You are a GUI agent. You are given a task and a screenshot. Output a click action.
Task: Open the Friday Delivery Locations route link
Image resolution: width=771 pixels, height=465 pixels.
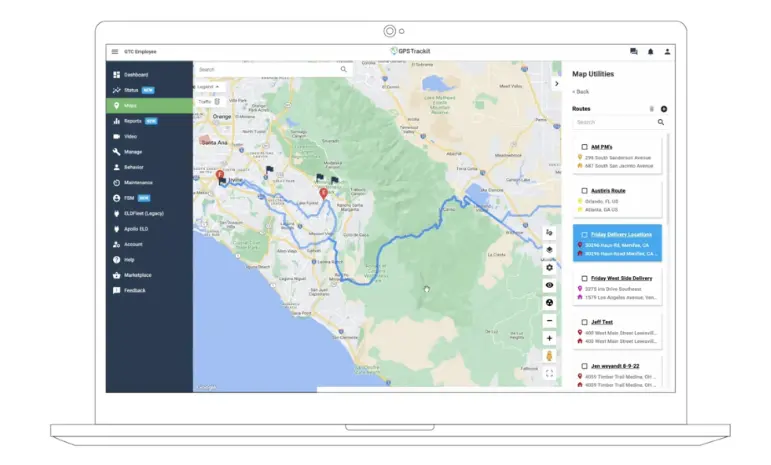(x=622, y=234)
